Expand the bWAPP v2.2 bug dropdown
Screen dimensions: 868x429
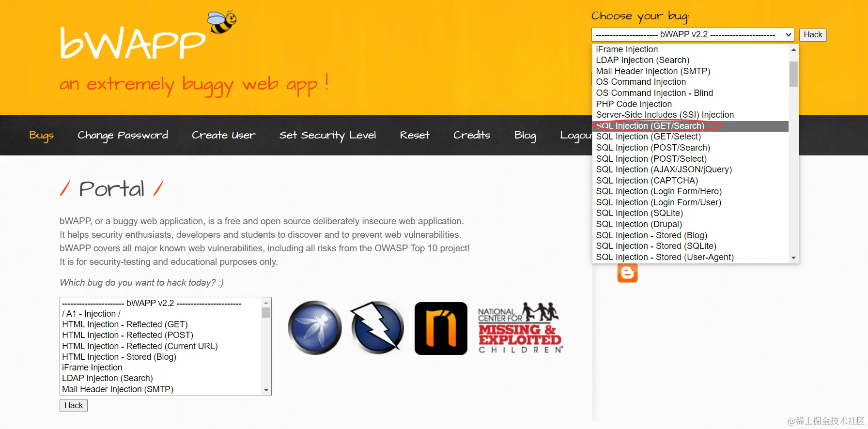pos(693,34)
